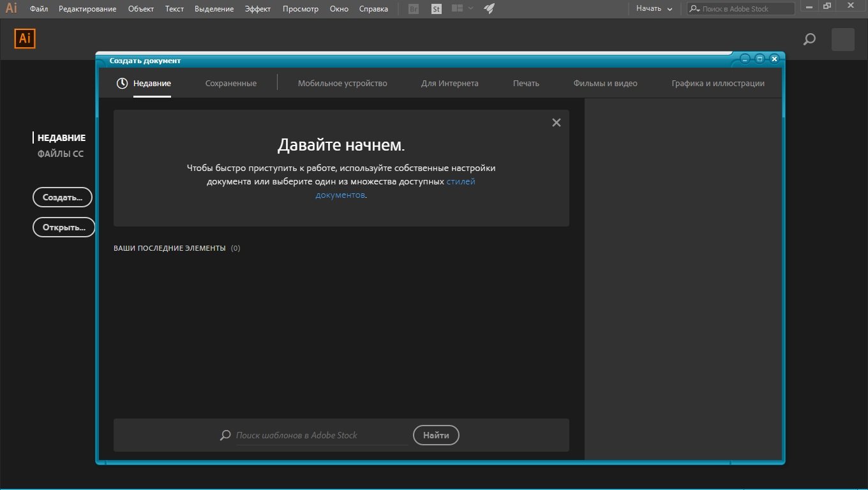The width and height of the screenshot is (868, 490).
Task: Select 'ФАЙЛЫ CC' in the left sidebar
Action: pyautogui.click(x=60, y=154)
